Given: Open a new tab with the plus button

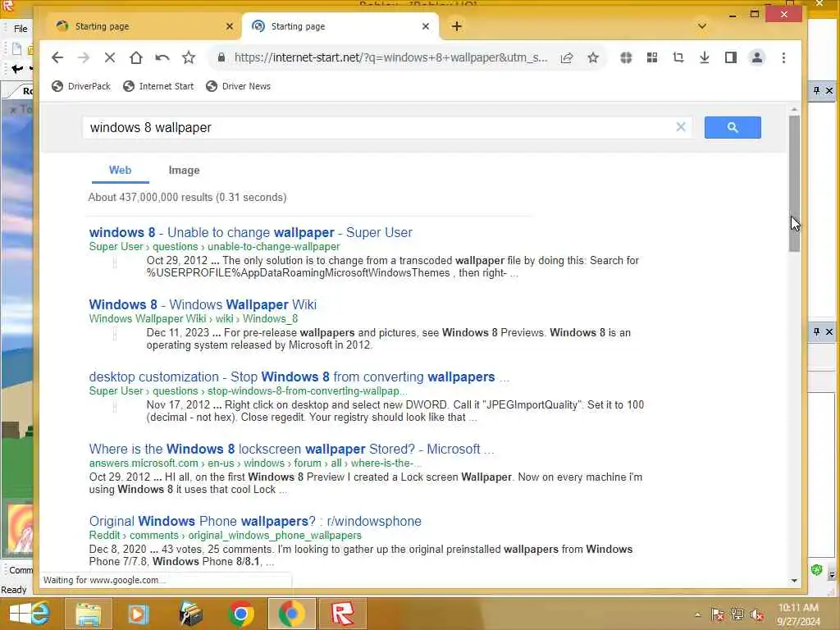Looking at the screenshot, I should 456,26.
